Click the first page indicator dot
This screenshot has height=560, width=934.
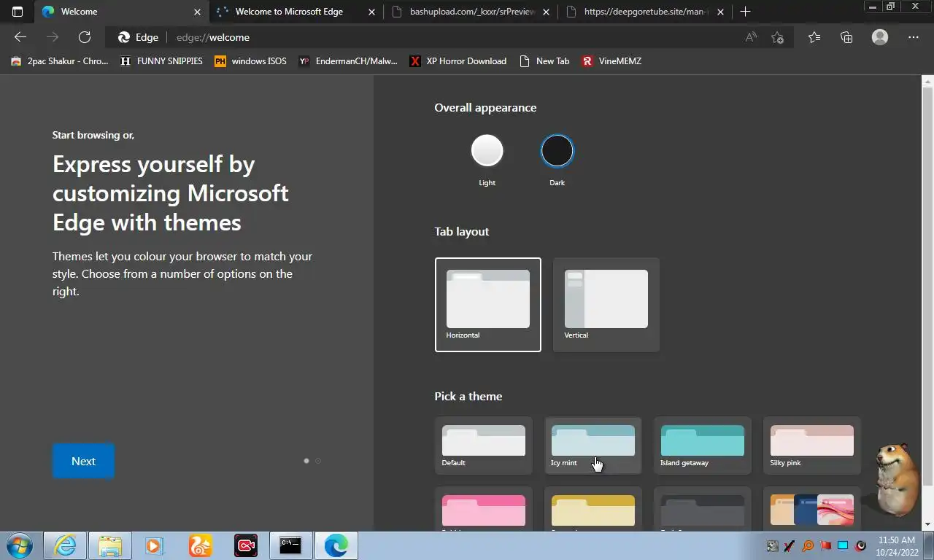[306, 461]
